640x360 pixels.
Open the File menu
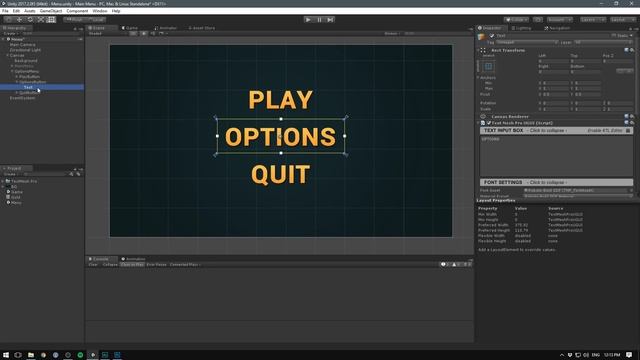pyautogui.click(x=5, y=11)
